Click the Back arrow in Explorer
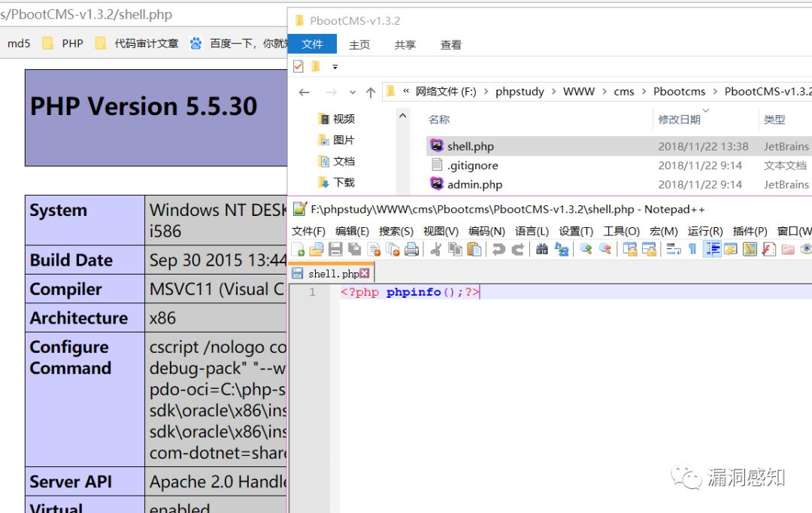 pos(304,93)
